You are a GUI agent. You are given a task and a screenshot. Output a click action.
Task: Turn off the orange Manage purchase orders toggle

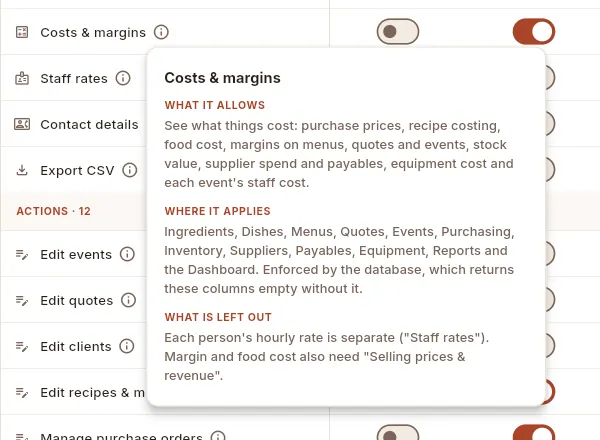click(534, 432)
